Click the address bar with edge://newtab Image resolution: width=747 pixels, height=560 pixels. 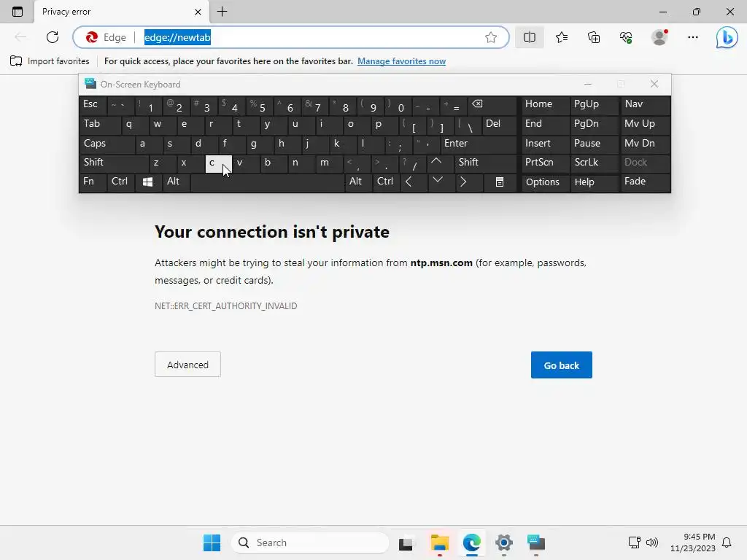tap(290, 37)
